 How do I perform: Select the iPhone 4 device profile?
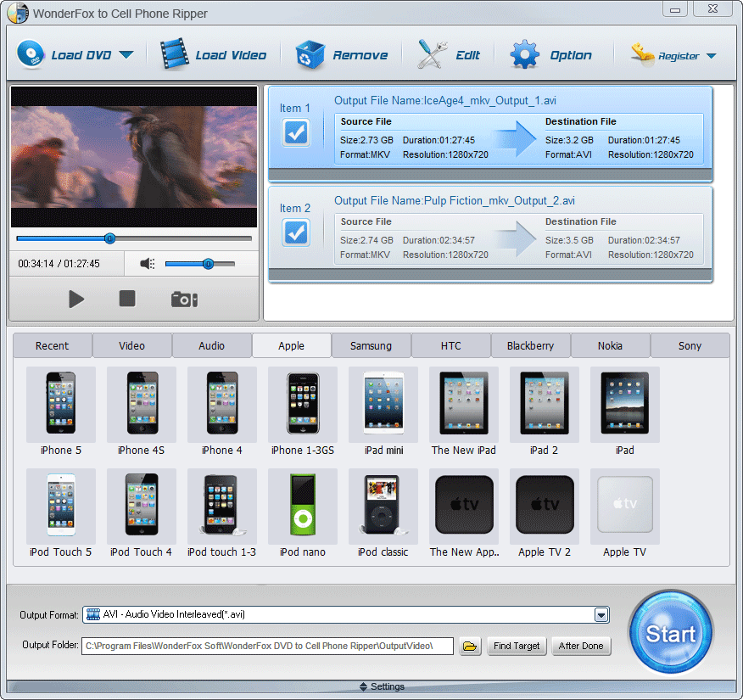click(221, 412)
